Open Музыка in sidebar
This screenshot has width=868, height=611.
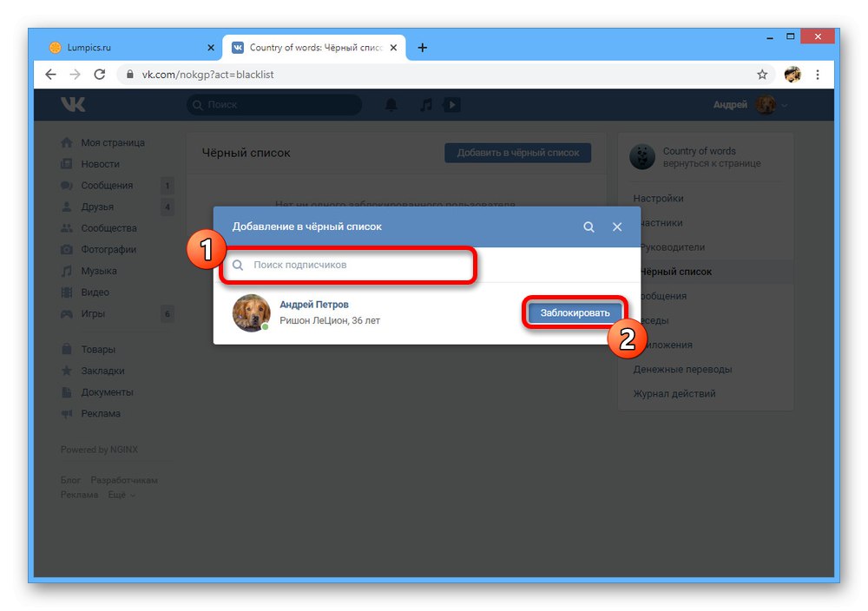99,271
